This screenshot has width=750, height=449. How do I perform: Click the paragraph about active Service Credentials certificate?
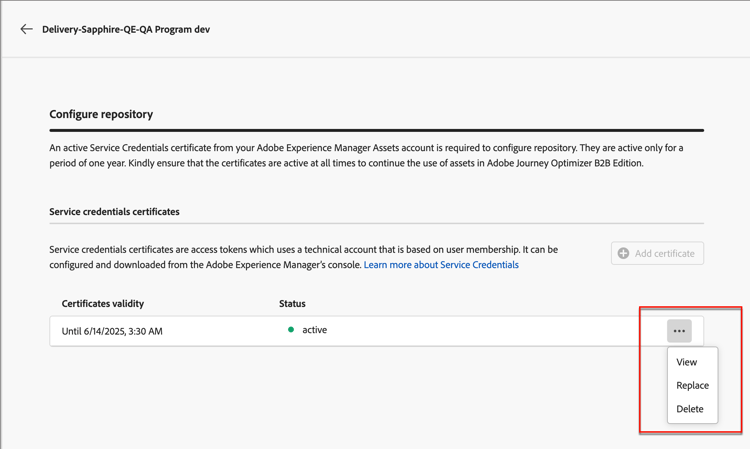[x=366, y=155]
